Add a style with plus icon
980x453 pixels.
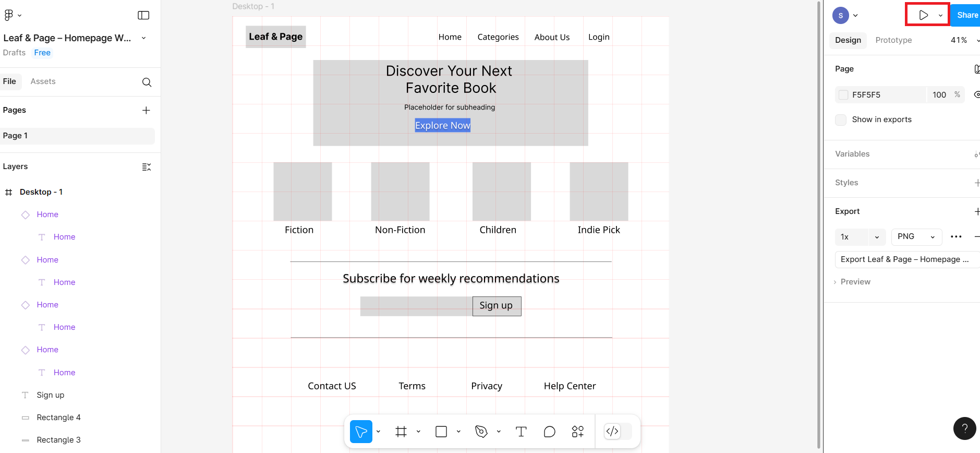976,183
